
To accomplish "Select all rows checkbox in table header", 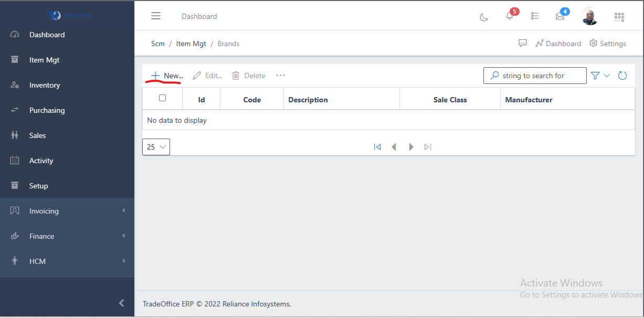I will (x=162, y=98).
